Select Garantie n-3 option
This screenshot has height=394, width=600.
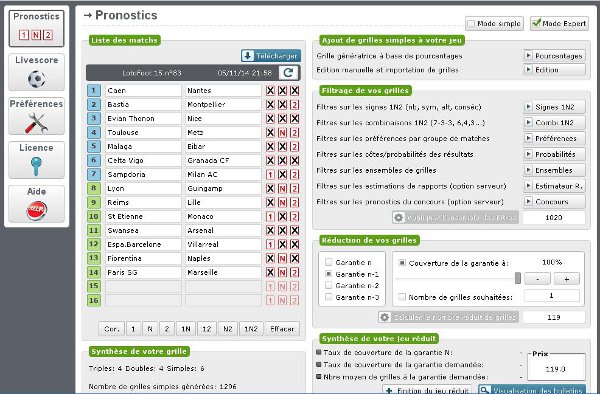click(x=328, y=297)
